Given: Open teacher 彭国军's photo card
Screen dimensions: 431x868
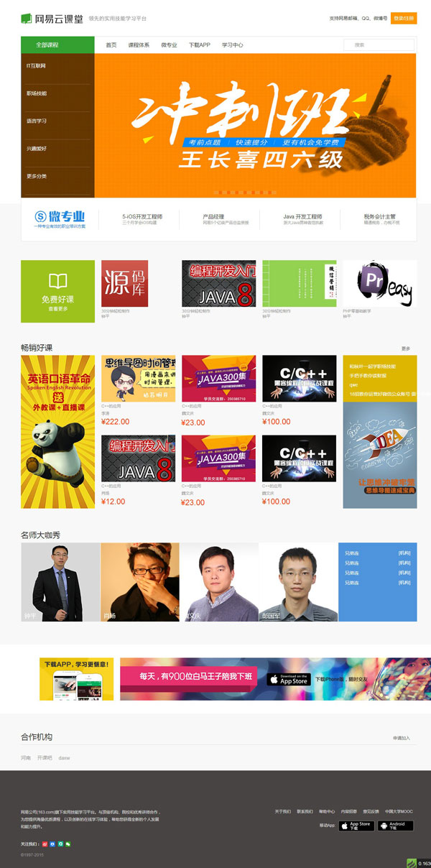Looking at the screenshot, I should click(x=298, y=582).
